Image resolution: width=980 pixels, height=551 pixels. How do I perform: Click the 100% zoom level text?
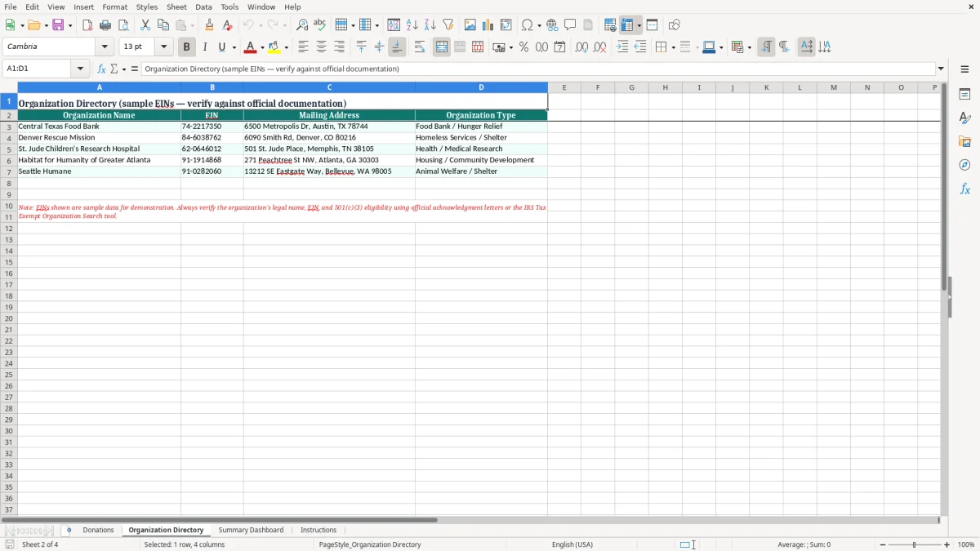click(x=966, y=544)
